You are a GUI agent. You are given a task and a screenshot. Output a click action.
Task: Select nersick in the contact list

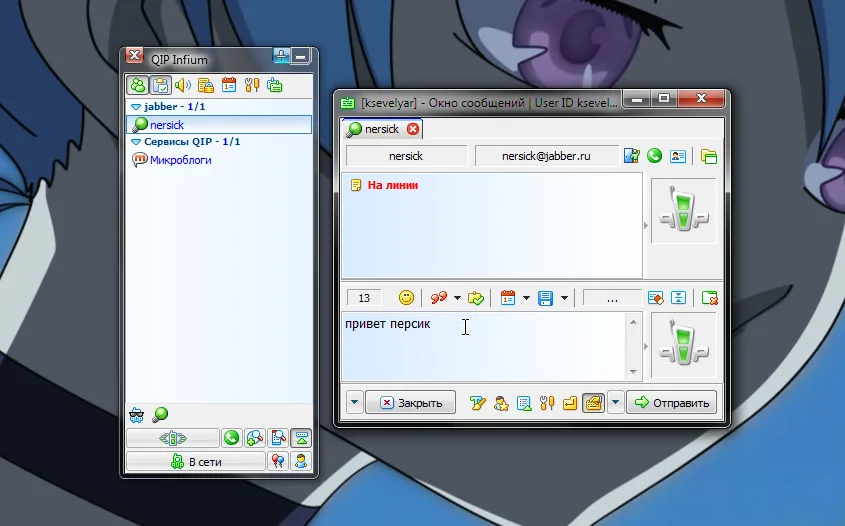[x=166, y=125]
